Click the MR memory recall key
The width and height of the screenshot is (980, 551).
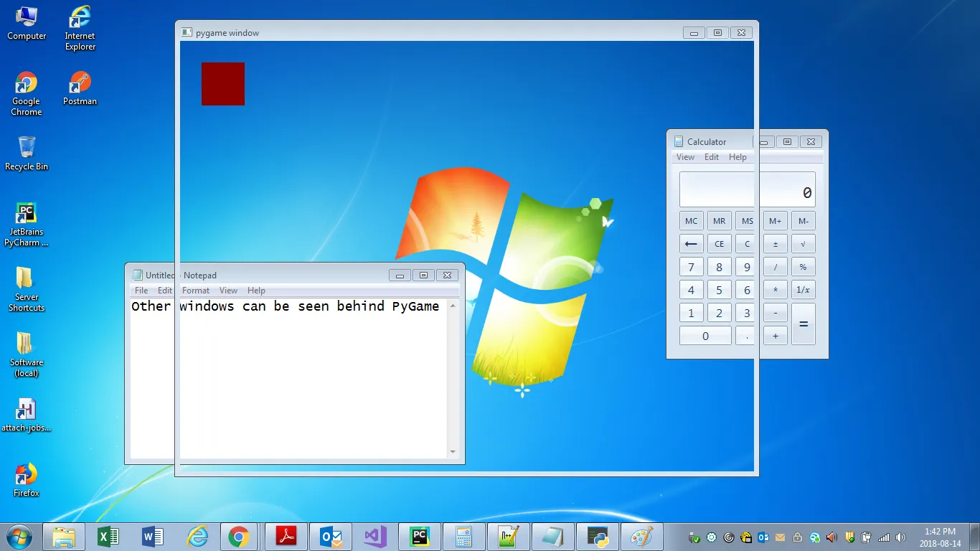pos(720,221)
